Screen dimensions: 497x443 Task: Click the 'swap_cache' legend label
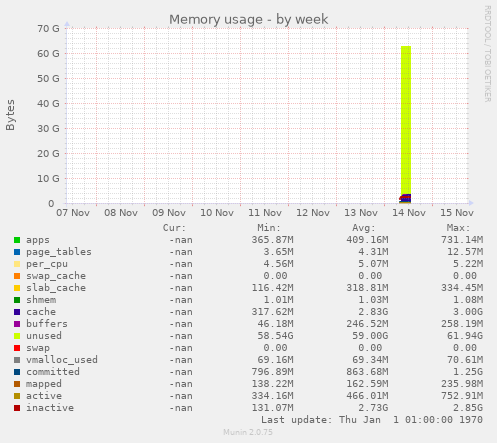click(56, 276)
